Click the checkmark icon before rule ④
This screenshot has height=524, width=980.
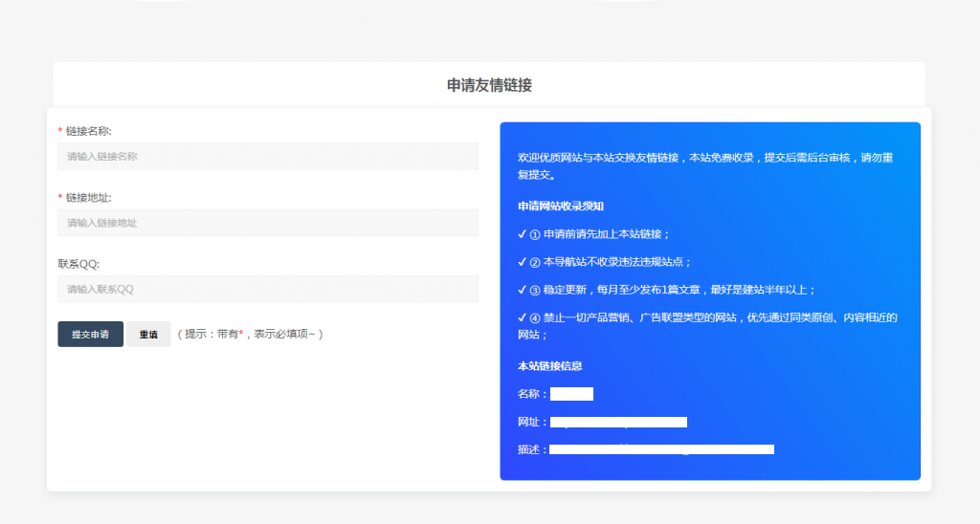tap(522, 317)
